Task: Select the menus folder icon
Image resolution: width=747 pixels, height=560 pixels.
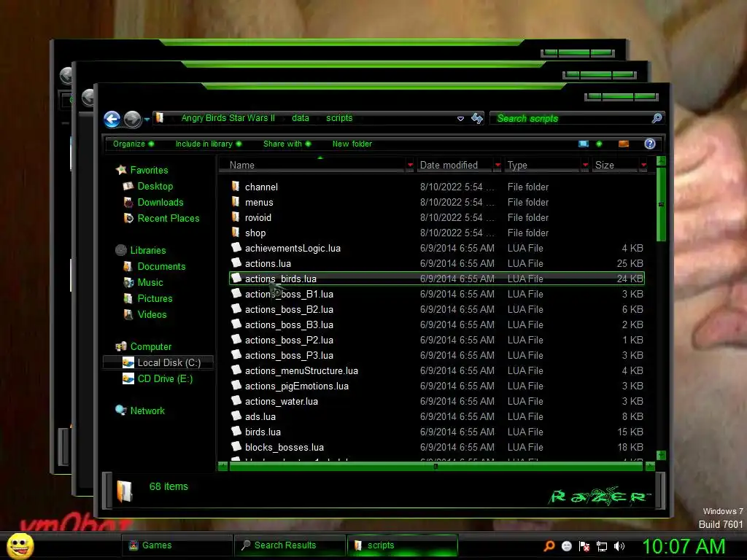Action: 236,201
